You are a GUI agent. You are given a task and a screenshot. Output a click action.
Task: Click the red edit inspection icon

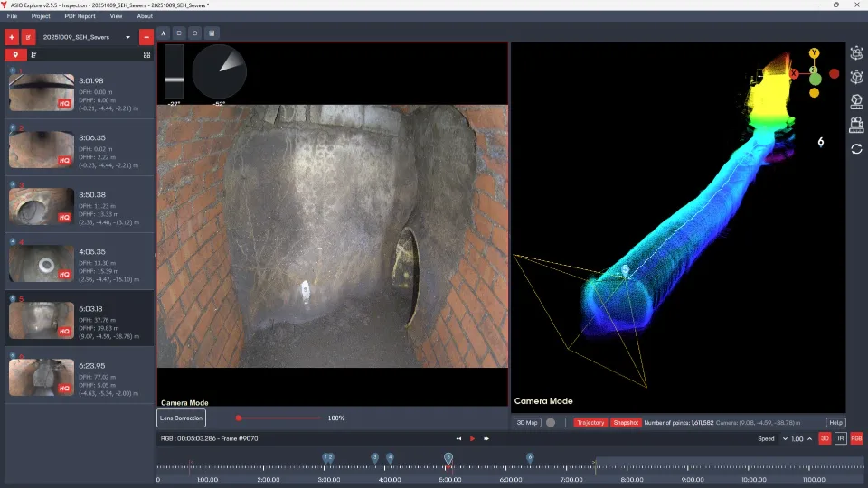[x=29, y=37]
